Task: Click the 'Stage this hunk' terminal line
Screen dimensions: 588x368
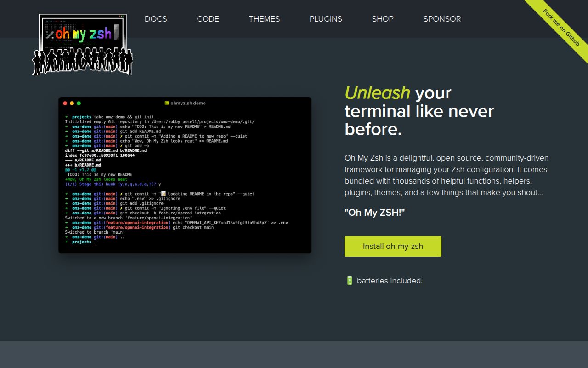Action: [x=113, y=184]
